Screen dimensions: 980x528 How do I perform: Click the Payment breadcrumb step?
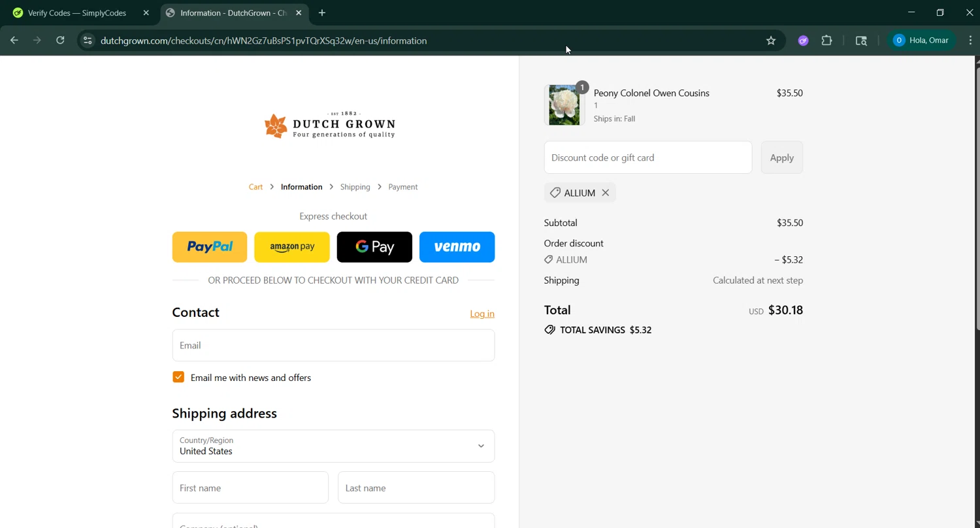402,187
